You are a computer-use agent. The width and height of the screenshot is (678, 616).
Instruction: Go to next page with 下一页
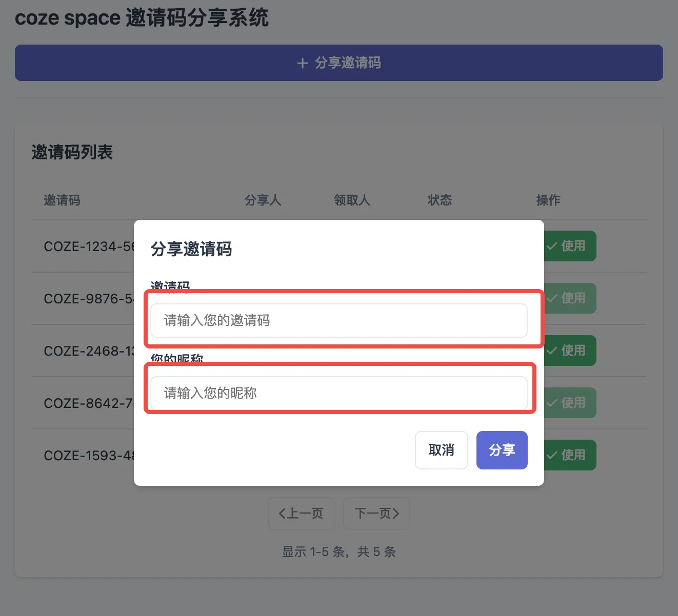click(376, 513)
